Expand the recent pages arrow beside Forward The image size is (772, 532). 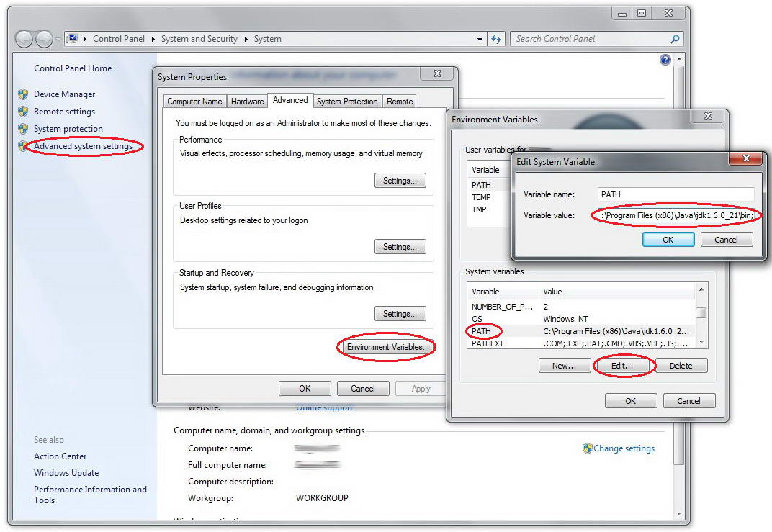(x=58, y=40)
